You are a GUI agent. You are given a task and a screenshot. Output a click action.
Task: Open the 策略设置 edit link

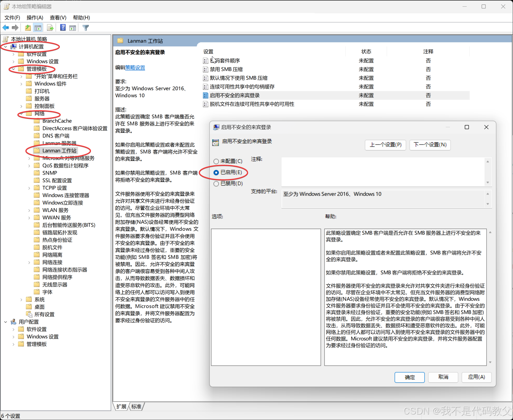[135, 68]
